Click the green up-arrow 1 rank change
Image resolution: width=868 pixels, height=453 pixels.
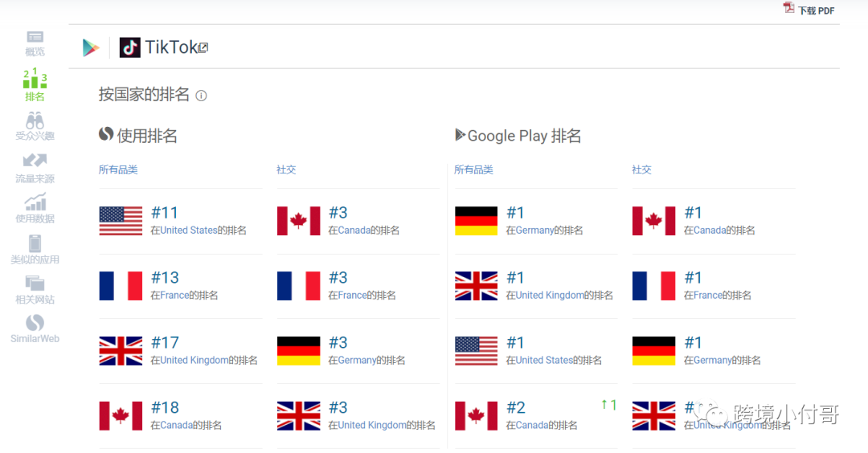[x=609, y=405]
